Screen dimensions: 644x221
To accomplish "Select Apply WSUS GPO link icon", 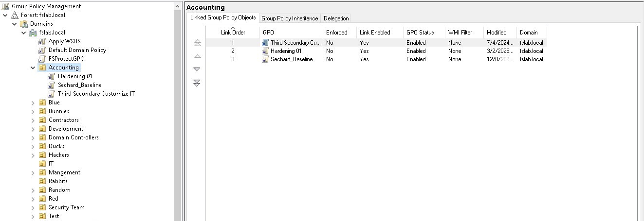I will (x=42, y=41).
